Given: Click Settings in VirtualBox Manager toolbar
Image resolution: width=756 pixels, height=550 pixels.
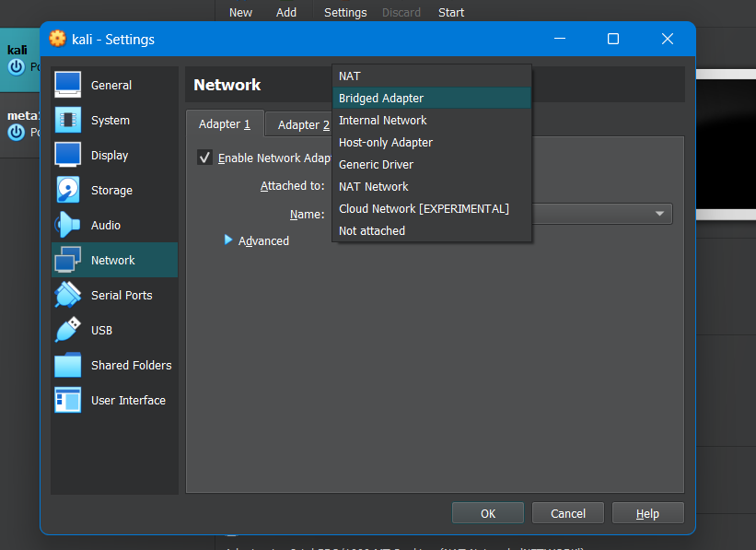Looking at the screenshot, I should pyautogui.click(x=345, y=13).
